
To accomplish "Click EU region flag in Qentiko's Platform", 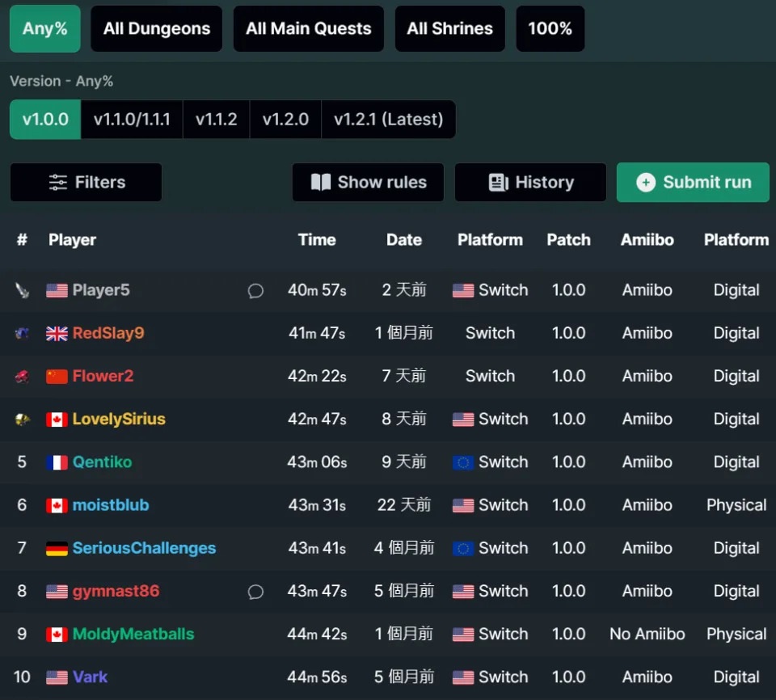I will (463, 463).
